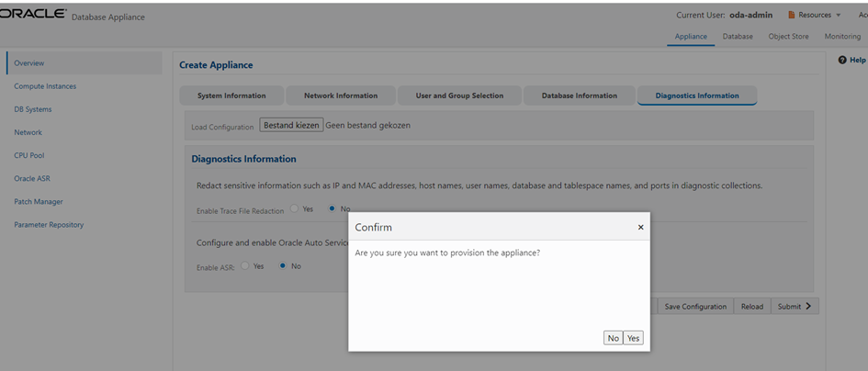Click Submit with the arrow chevron

pos(795,307)
